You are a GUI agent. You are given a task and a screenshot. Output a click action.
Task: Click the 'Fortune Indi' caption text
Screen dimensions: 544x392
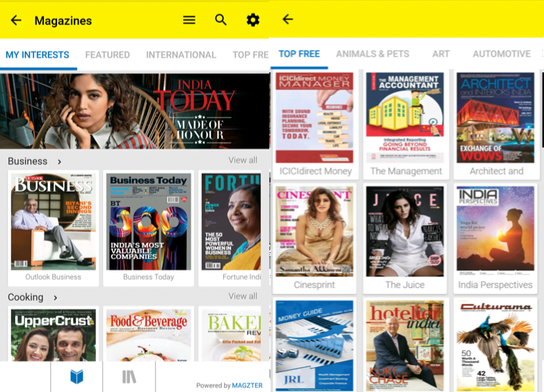click(242, 277)
